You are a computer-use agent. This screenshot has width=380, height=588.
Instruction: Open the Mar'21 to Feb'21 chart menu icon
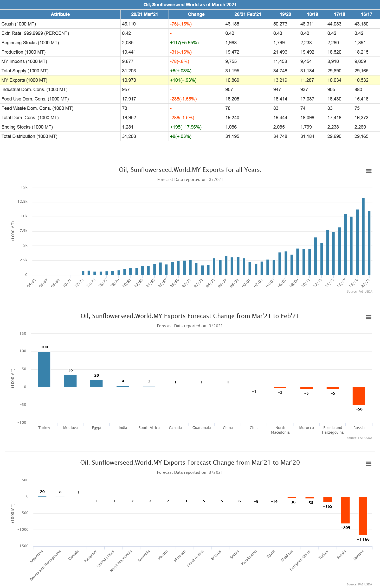368,317
